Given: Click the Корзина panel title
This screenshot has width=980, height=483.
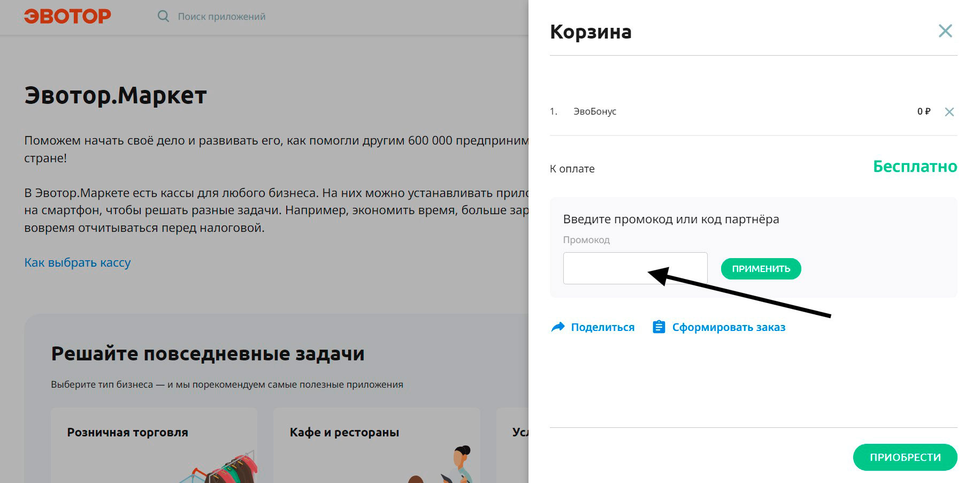Looking at the screenshot, I should pyautogui.click(x=591, y=32).
